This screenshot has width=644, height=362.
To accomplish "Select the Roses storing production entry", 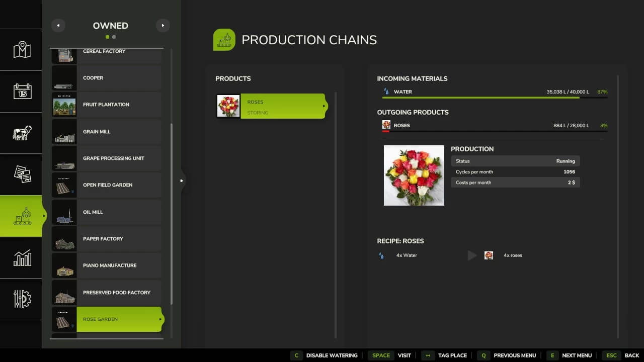I will (x=283, y=106).
